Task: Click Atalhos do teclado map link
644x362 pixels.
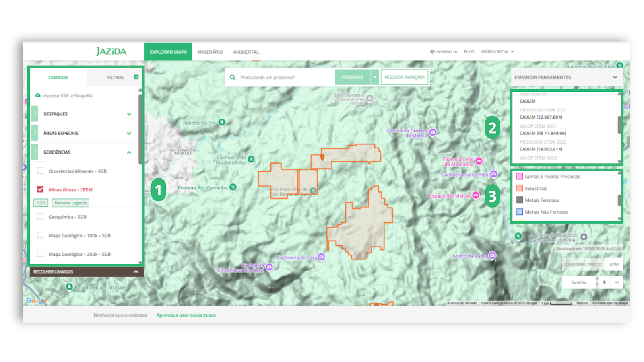Action: coord(462,303)
